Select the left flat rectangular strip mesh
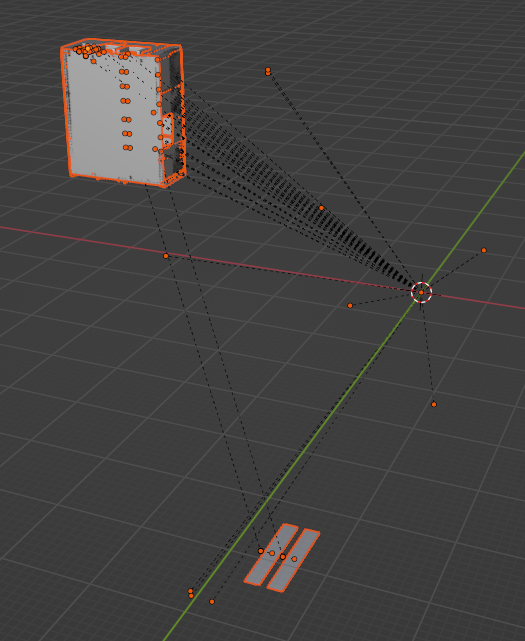Viewport: 525px width, 641px height. pyautogui.click(x=271, y=554)
